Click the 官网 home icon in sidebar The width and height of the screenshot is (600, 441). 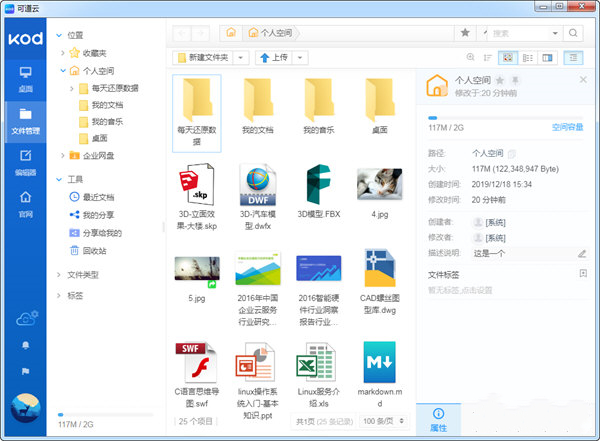coord(25,202)
